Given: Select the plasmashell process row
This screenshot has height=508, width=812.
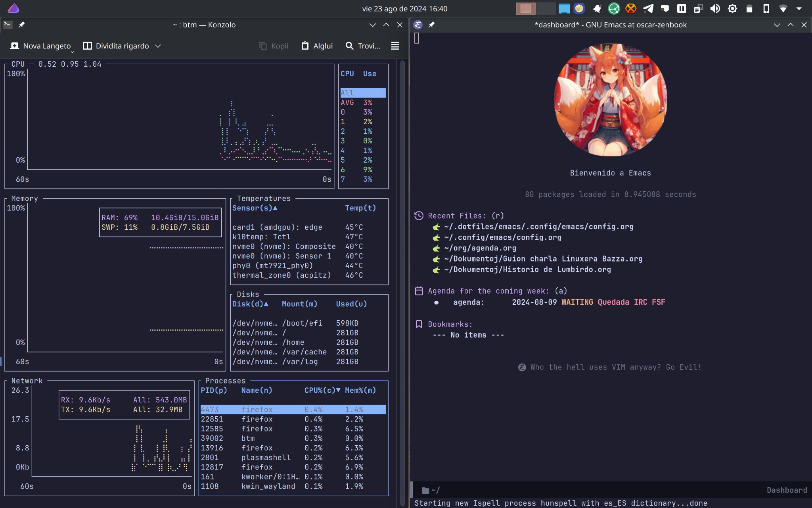Looking at the screenshot, I should [x=293, y=458].
